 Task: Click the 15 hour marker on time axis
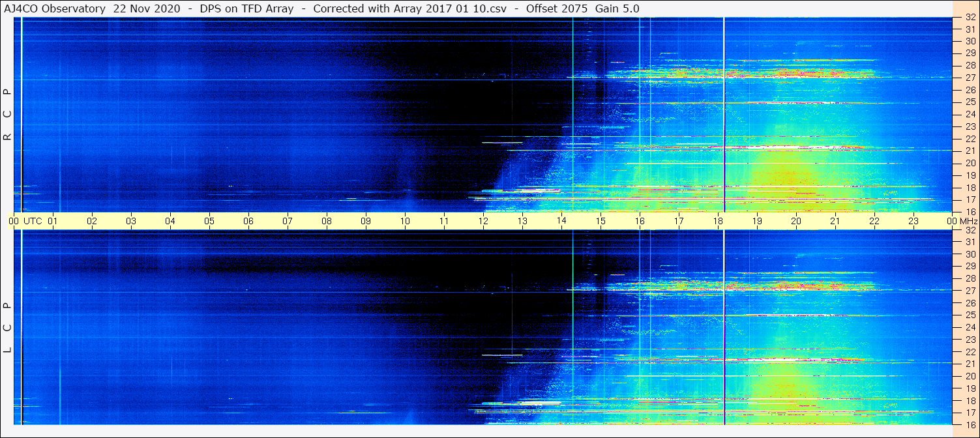click(x=601, y=221)
